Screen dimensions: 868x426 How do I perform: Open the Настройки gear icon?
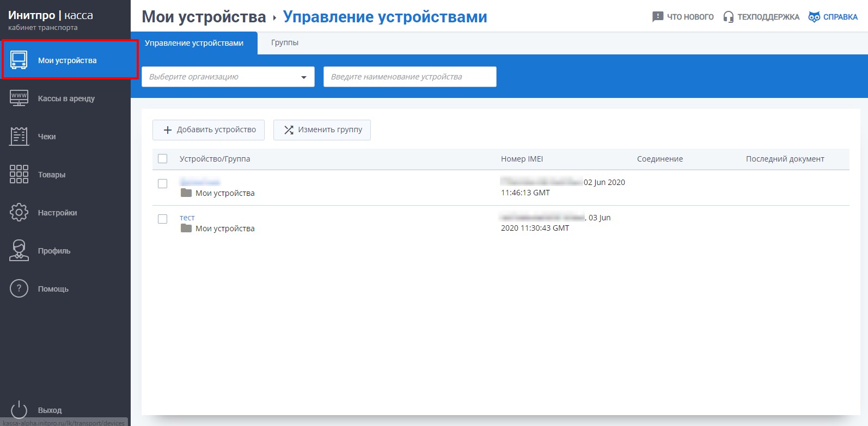coord(19,212)
